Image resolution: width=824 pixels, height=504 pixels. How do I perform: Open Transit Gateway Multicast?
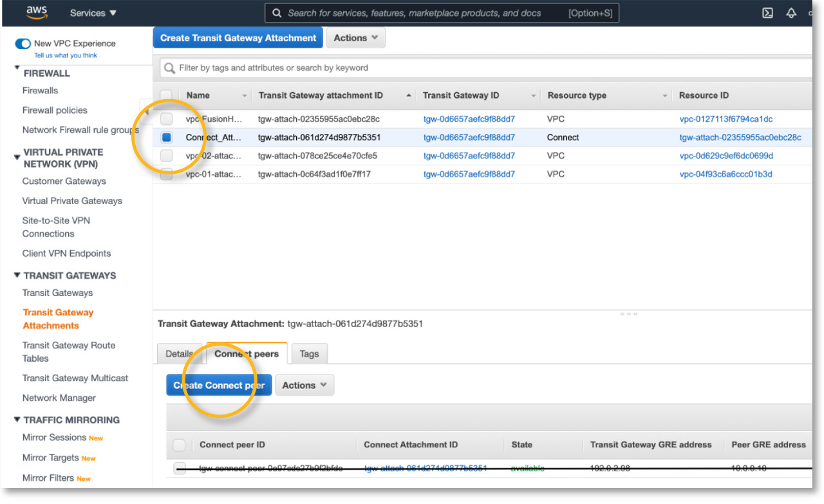[x=75, y=378]
